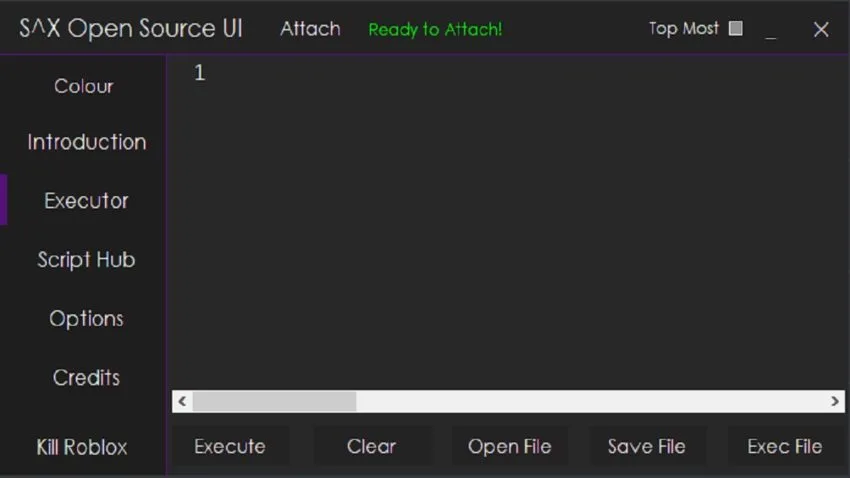Open the Script Hub tab
Image resolution: width=850 pixels, height=478 pixels.
pos(86,260)
